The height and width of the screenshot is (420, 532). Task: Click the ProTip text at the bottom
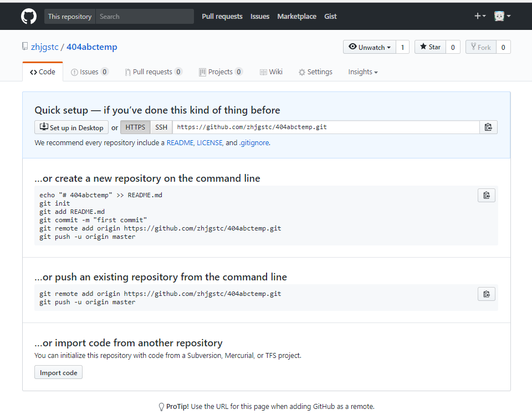(x=267, y=407)
